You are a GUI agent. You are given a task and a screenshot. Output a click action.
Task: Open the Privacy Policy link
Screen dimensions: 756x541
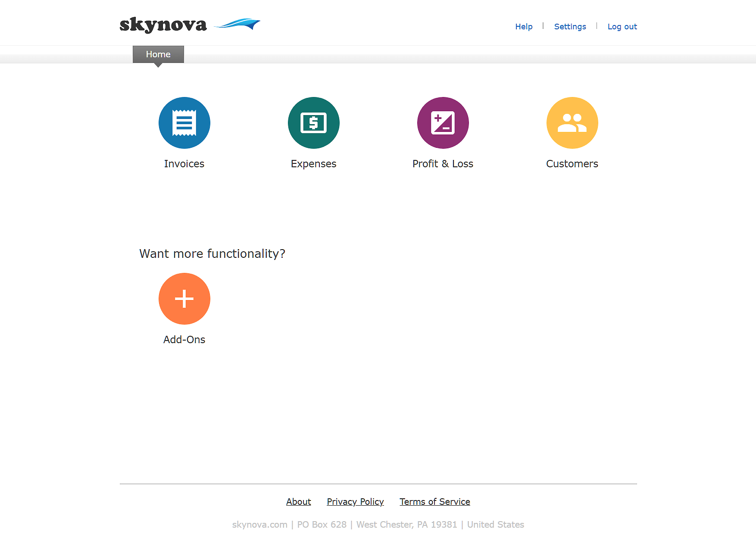(x=355, y=502)
